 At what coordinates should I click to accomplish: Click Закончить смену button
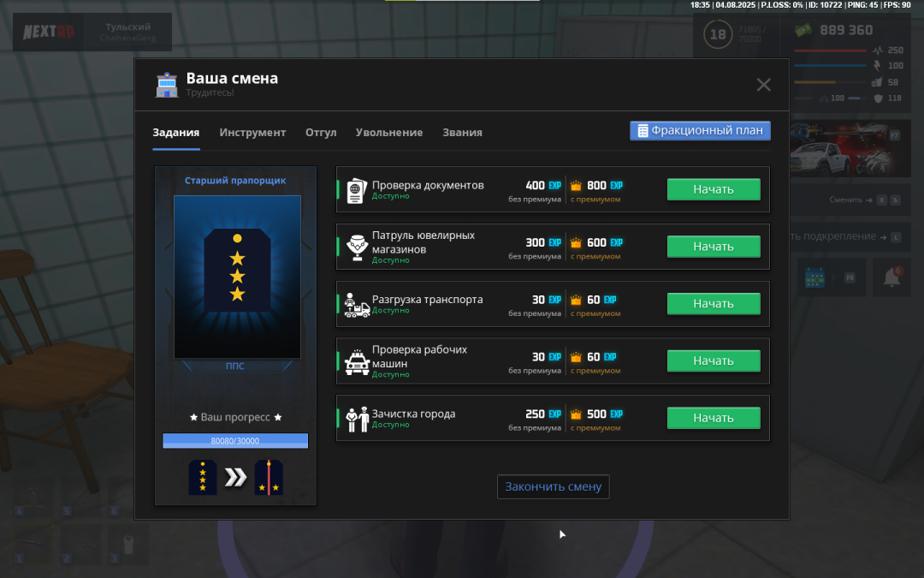click(553, 486)
